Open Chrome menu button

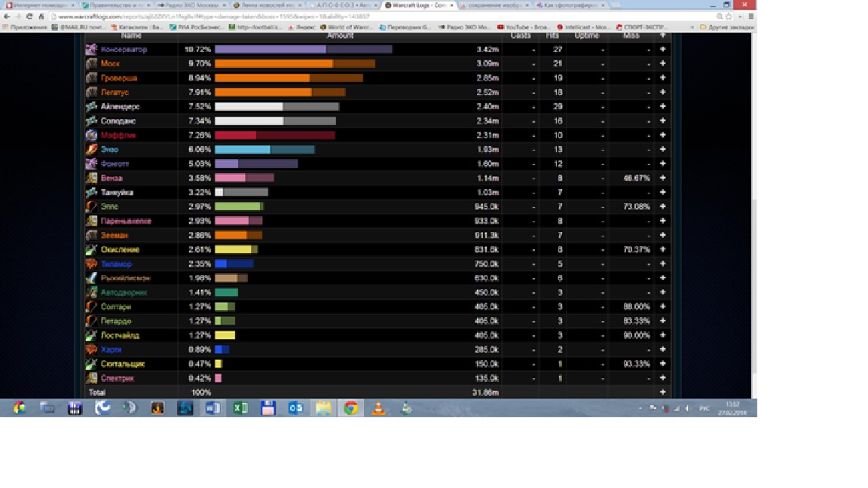750,17
